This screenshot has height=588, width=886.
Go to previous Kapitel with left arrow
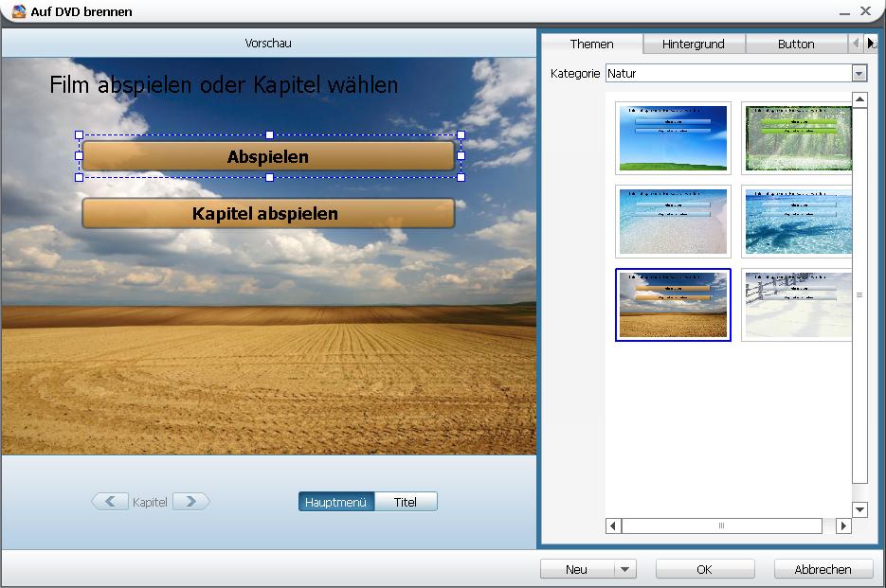110,502
